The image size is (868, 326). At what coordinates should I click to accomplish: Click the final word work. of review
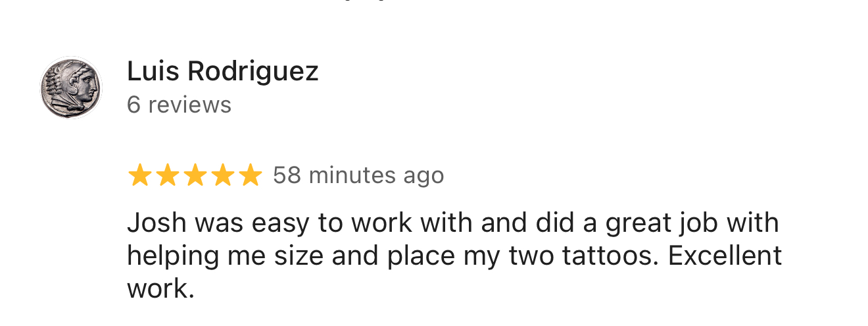click(160, 289)
